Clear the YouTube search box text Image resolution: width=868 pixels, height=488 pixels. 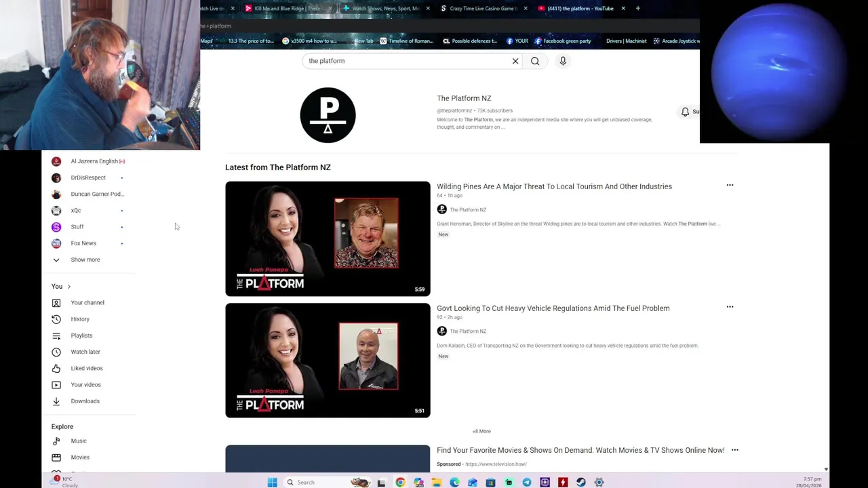(515, 61)
